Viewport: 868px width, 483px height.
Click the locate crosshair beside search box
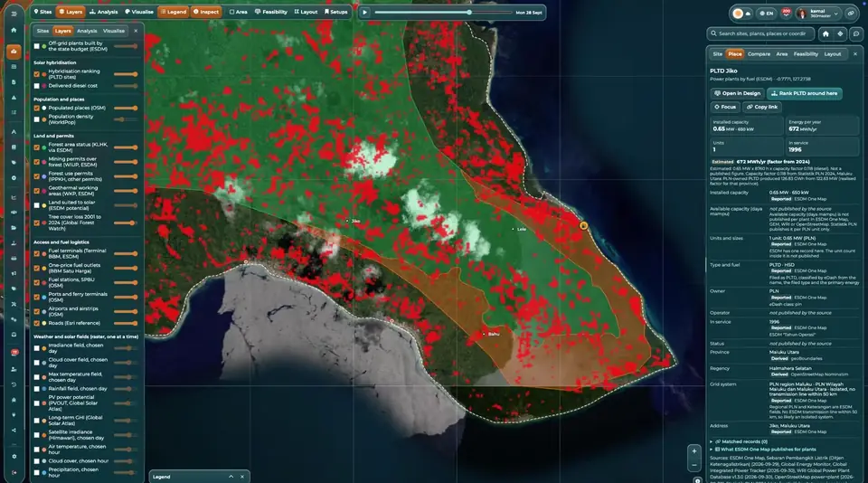click(840, 33)
